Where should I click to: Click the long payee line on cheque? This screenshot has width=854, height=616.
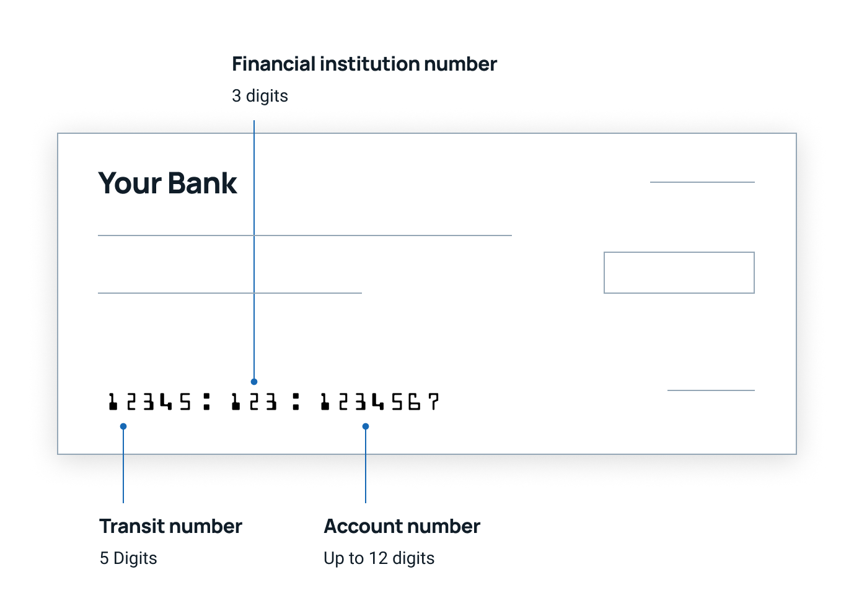pos(305,235)
